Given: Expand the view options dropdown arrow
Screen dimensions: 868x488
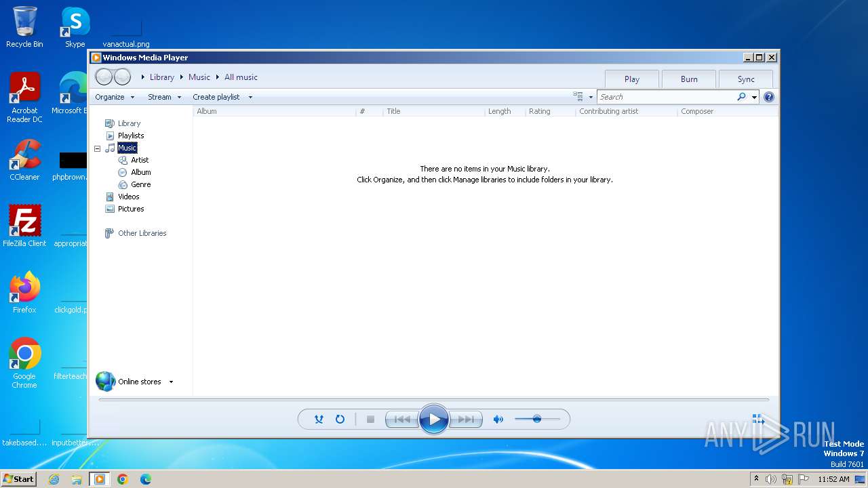Looking at the screenshot, I should (591, 97).
